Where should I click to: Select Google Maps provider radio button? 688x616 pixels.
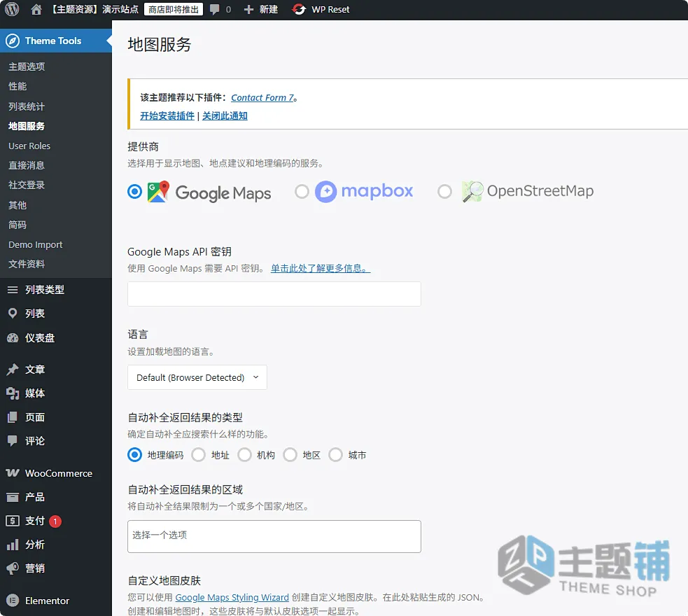tap(134, 192)
